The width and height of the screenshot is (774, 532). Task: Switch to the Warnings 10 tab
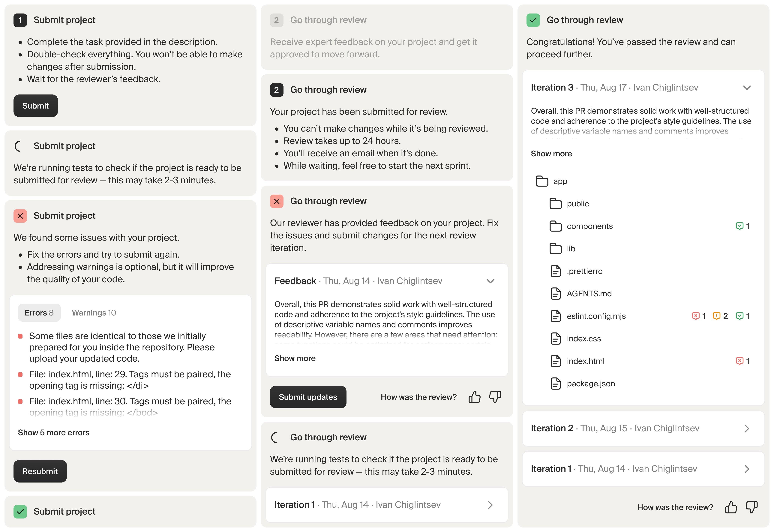[94, 313]
